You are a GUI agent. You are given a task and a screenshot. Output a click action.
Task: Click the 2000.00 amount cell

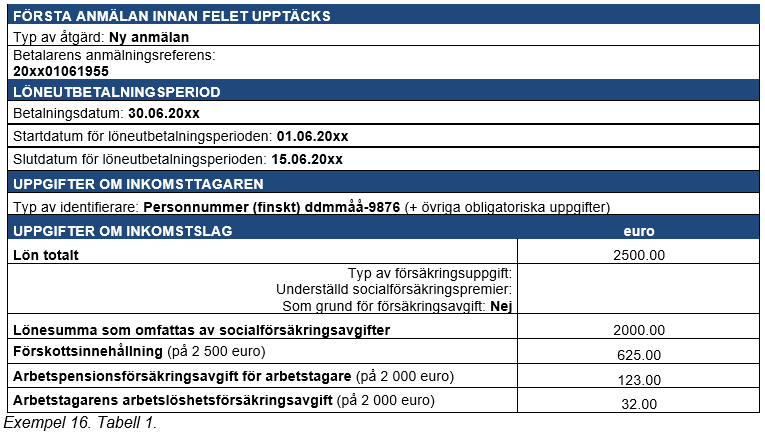coord(638,330)
